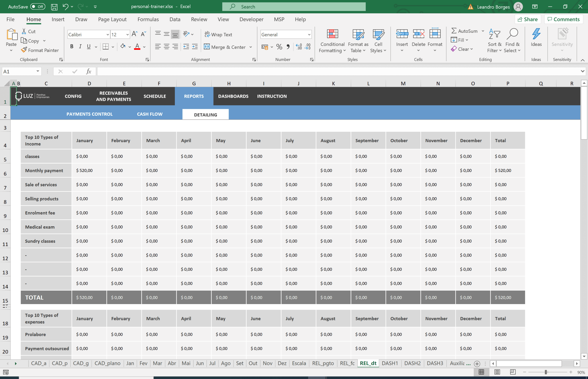588x379 pixels.
Task: Switch to DASH1 sheet tab
Action: 390,363
